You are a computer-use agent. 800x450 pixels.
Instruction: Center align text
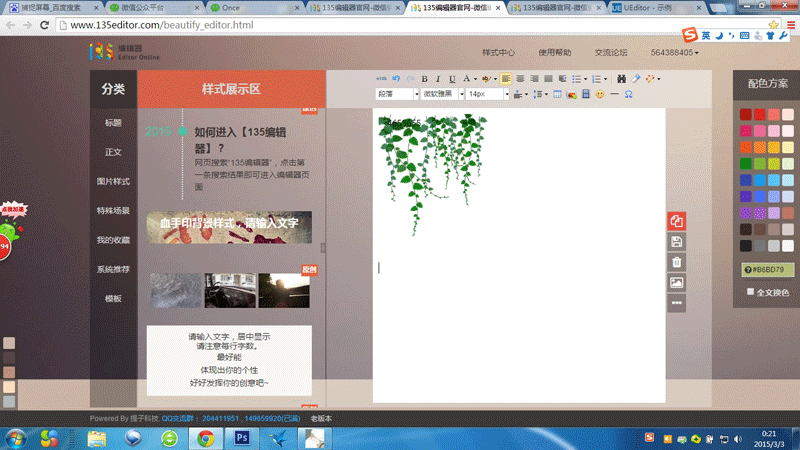(520, 79)
